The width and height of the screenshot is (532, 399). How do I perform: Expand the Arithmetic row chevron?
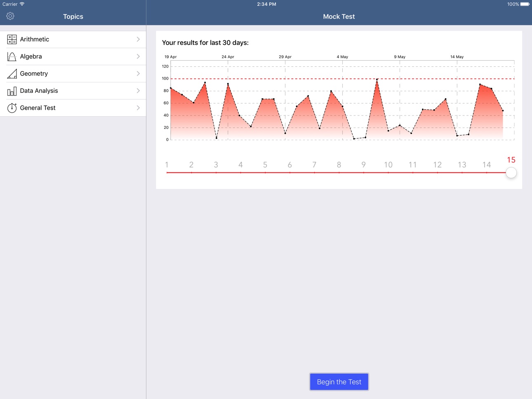coord(138,39)
